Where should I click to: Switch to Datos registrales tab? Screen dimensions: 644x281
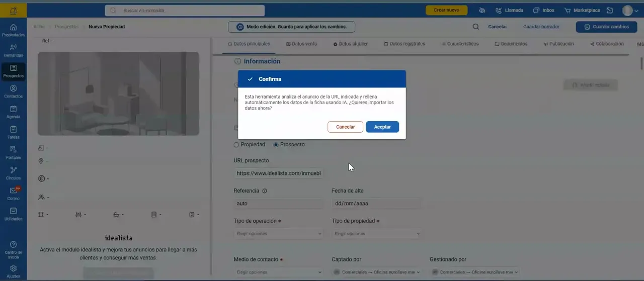coord(405,44)
